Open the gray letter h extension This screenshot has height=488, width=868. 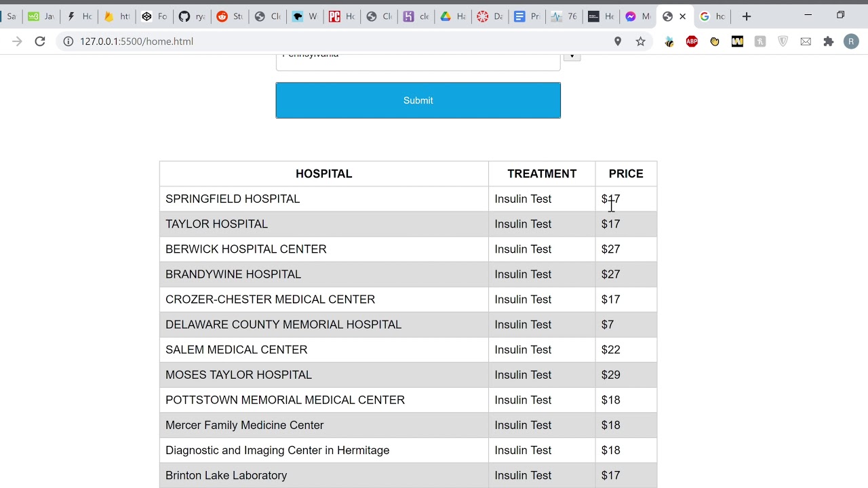click(x=760, y=41)
